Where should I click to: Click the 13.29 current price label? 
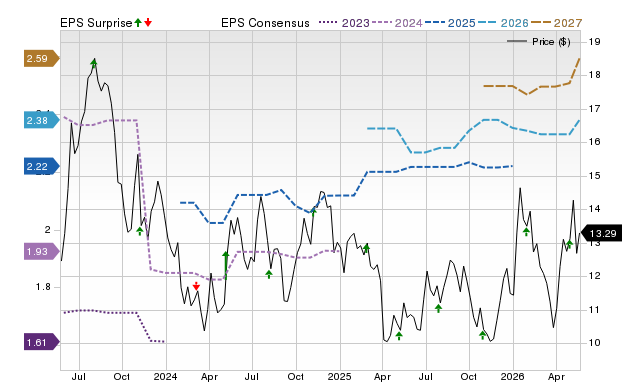click(x=602, y=233)
